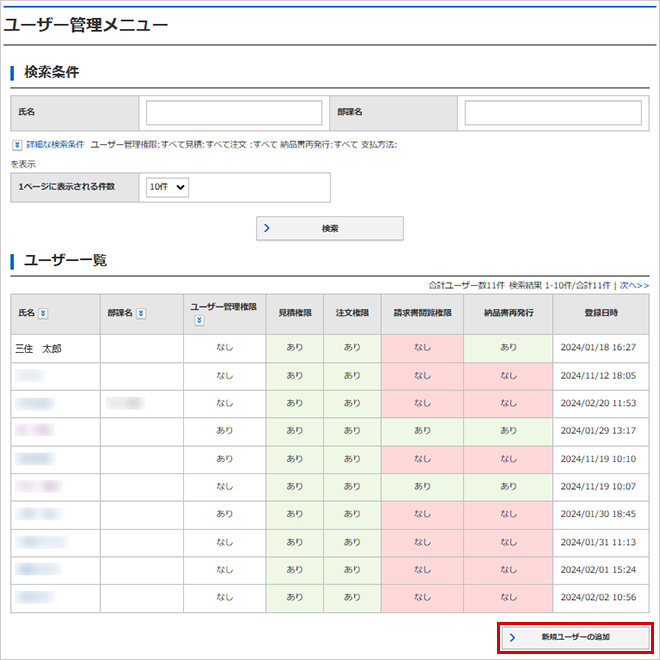Click date 2024/02/20 11:53
Viewport: 660px width, 660px height.
pyautogui.click(x=598, y=403)
